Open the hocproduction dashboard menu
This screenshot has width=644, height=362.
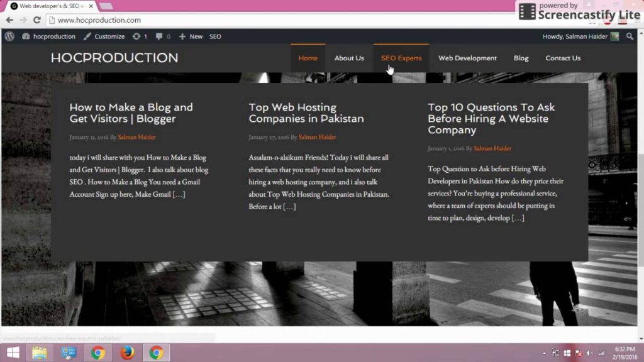point(49,36)
